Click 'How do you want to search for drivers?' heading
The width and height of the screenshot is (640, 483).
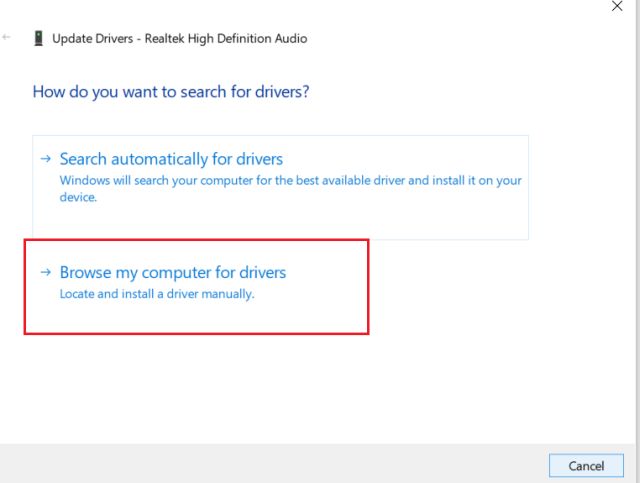[171, 92]
